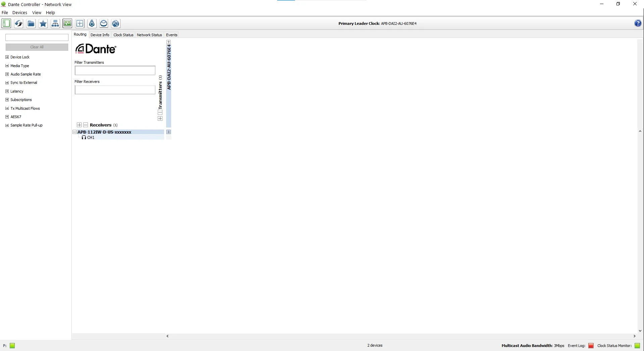Toggle the filter pane sidebar icon
Viewport: 644px width, 351px height.
6,23
